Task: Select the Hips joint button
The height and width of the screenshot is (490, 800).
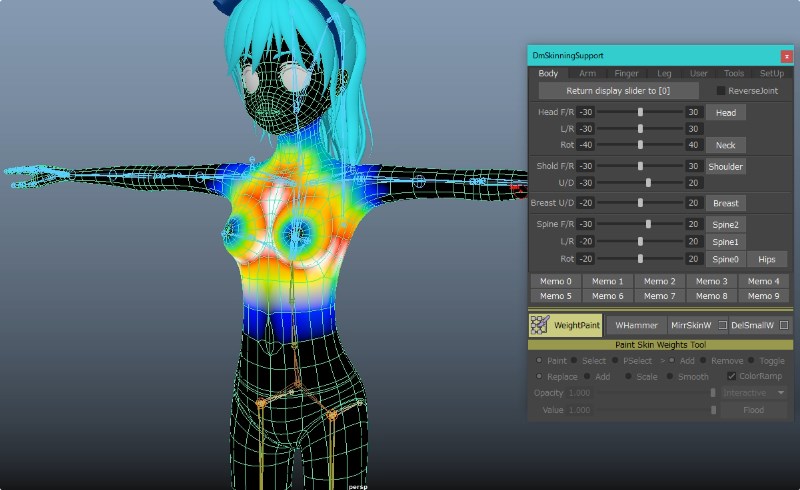Action: [x=767, y=259]
